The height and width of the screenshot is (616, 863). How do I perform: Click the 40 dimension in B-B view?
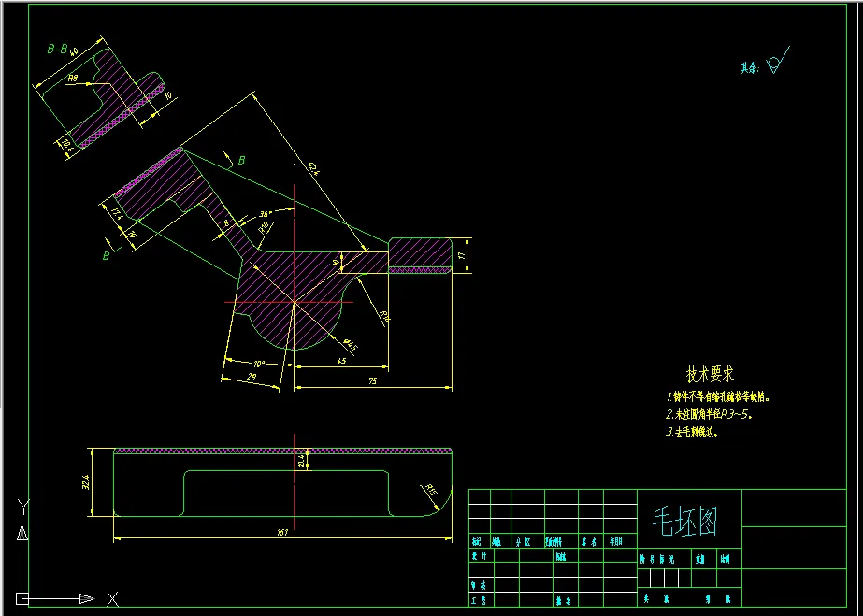(74, 51)
